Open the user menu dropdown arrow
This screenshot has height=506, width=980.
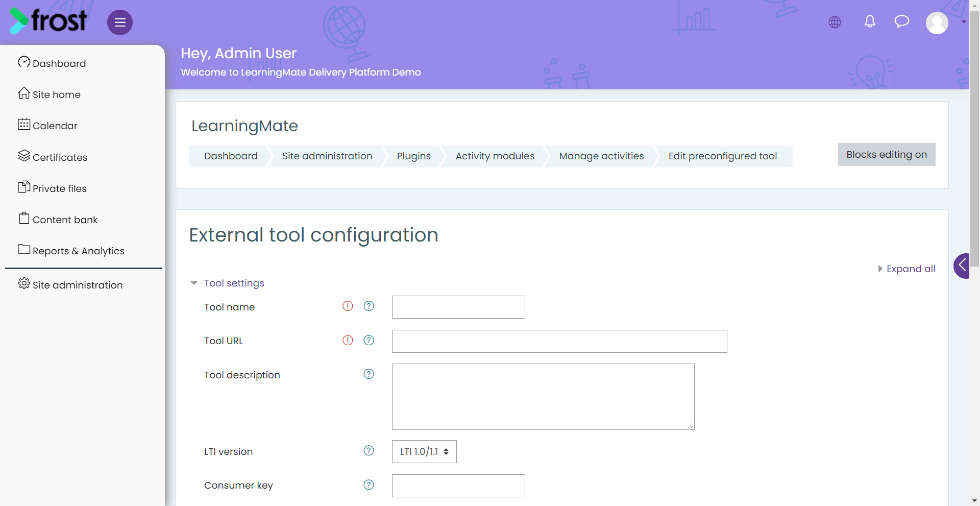pyautogui.click(x=964, y=22)
